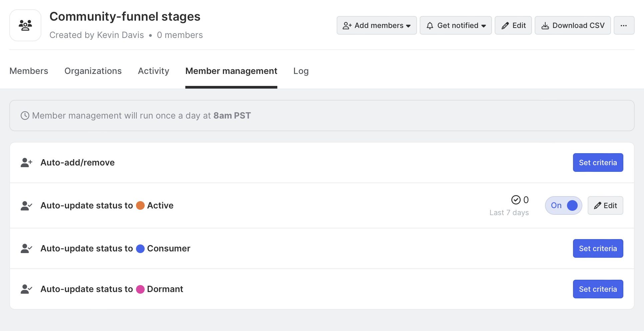Click the orange Active status color dot

(140, 205)
